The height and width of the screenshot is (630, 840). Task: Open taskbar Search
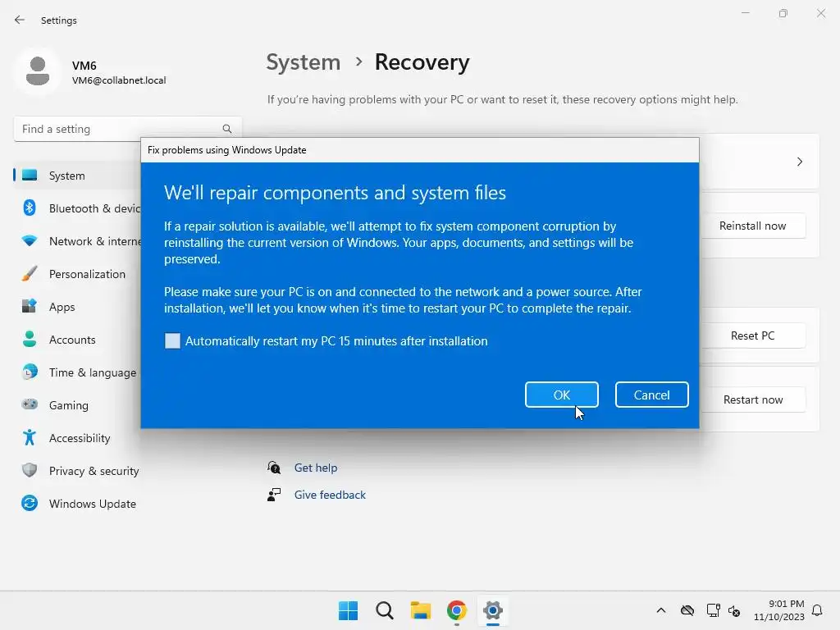[x=385, y=610]
